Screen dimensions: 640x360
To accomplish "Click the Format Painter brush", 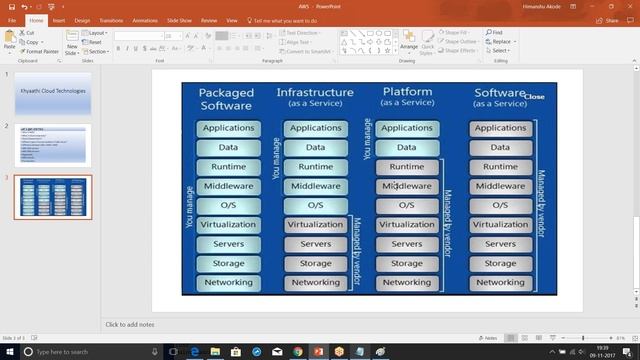I will click(39, 51).
